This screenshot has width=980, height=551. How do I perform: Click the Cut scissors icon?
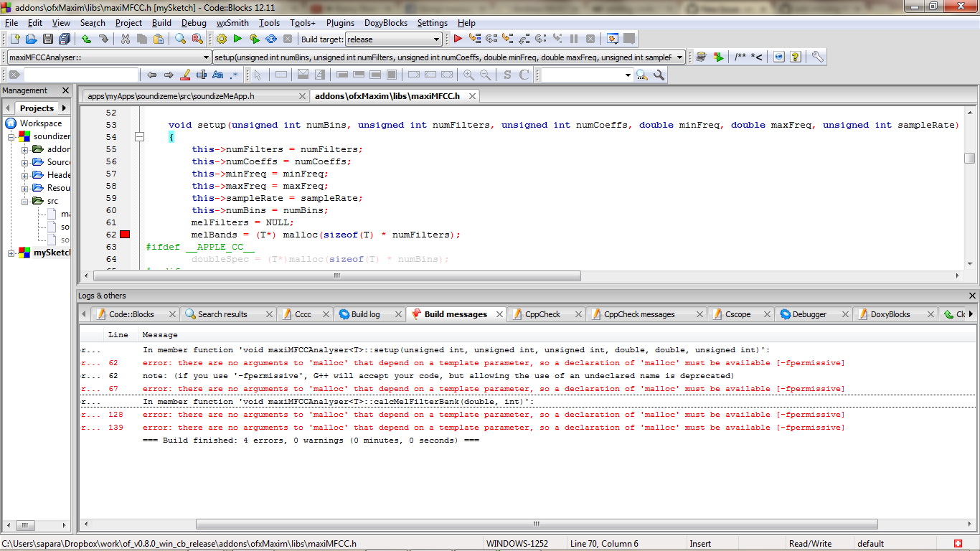tap(126, 39)
